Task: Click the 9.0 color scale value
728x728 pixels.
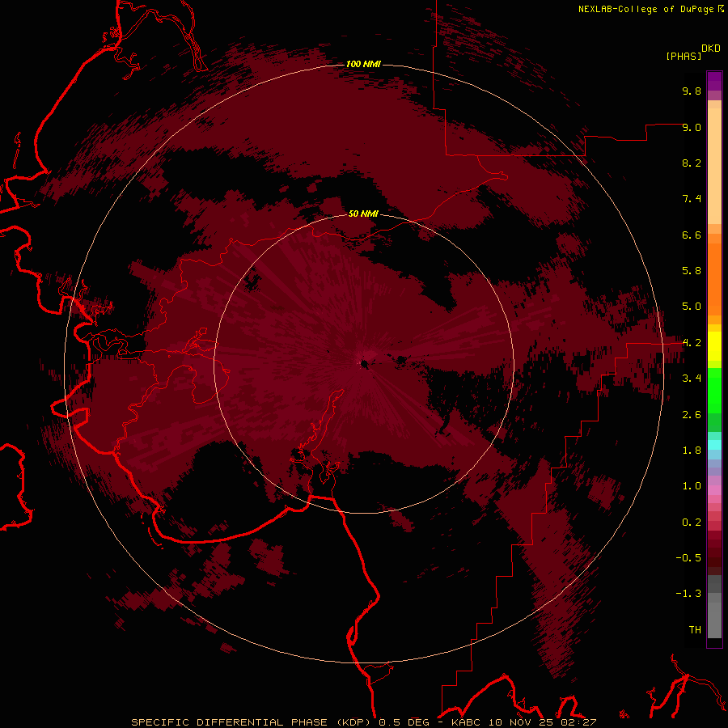Action: [x=692, y=127]
